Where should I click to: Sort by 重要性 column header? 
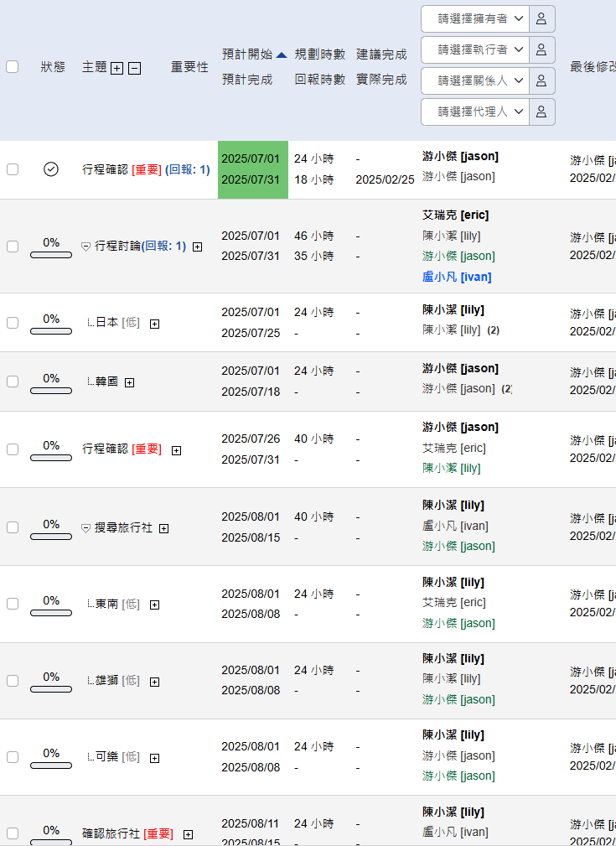pos(189,67)
